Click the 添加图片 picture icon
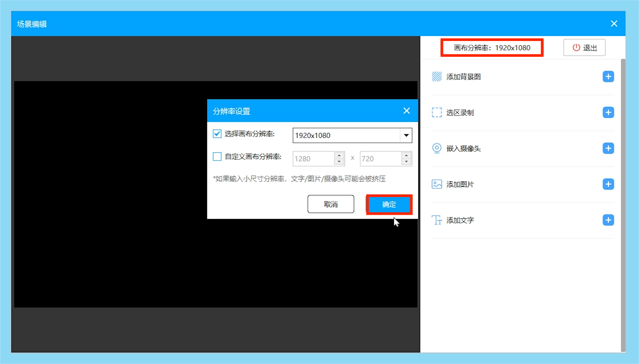The height and width of the screenshot is (364, 639). [x=436, y=184]
